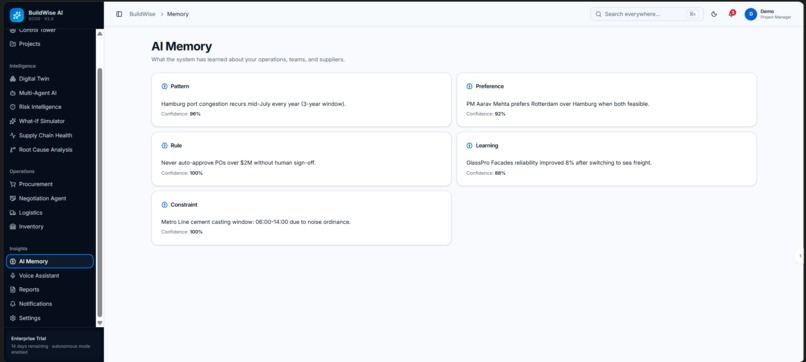Viewport: 806px width, 362px height.
Task: Open the notifications bell with red badge
Action: pyautogui.click(x=731, y=14)
